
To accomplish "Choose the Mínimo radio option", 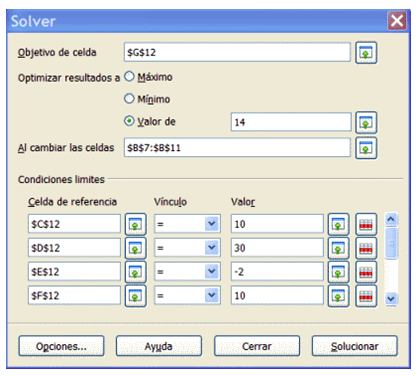I will coord(129,99).
